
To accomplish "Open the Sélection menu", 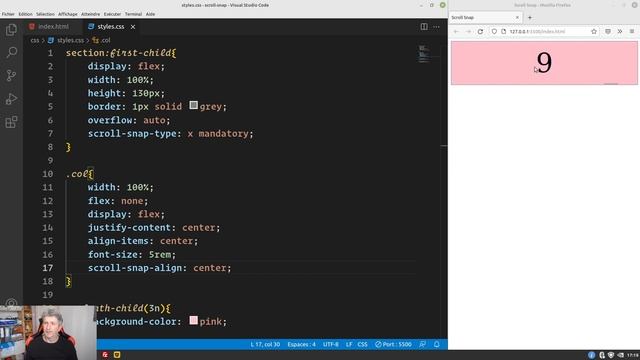I will coord(45,14).
